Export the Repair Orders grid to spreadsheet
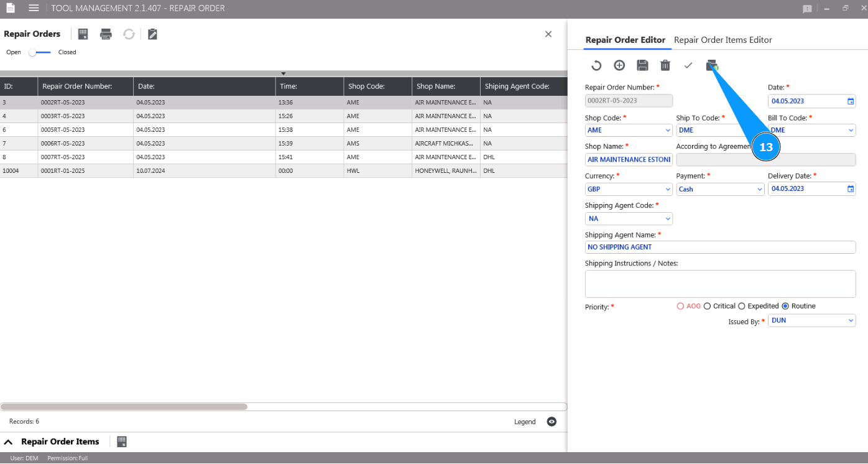 [x=83, y=34]
